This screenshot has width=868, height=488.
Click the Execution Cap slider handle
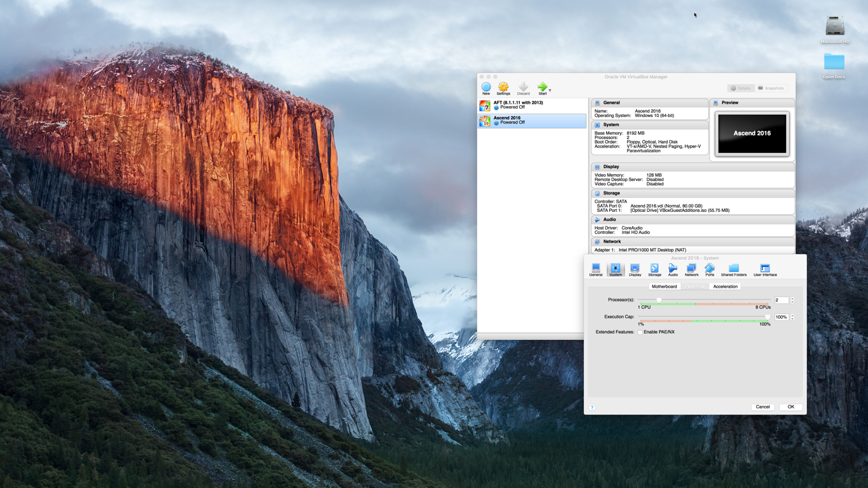click(768, 317)
